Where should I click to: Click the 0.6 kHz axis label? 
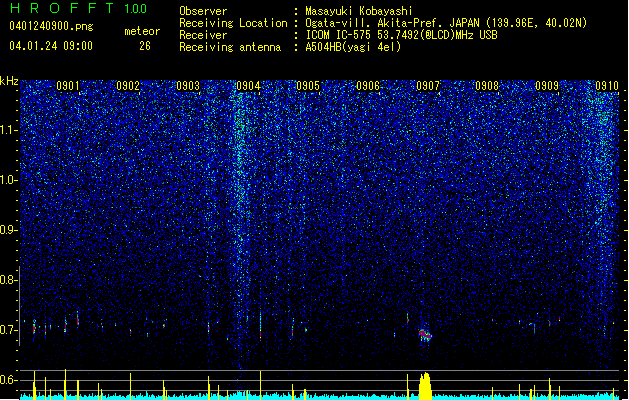tap(9, 380)
